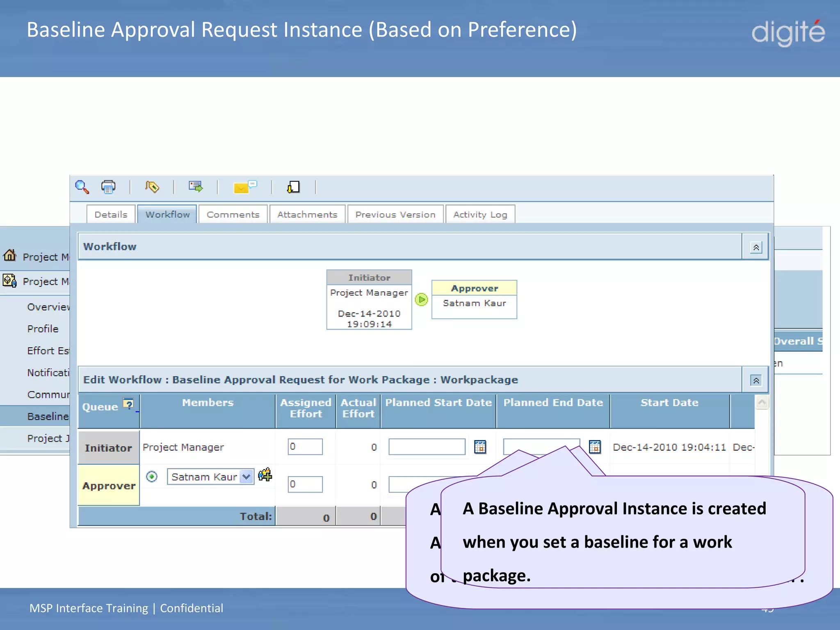Collapse the Edit Workflow section
This screenshot has width=840, height=630.
756,380
